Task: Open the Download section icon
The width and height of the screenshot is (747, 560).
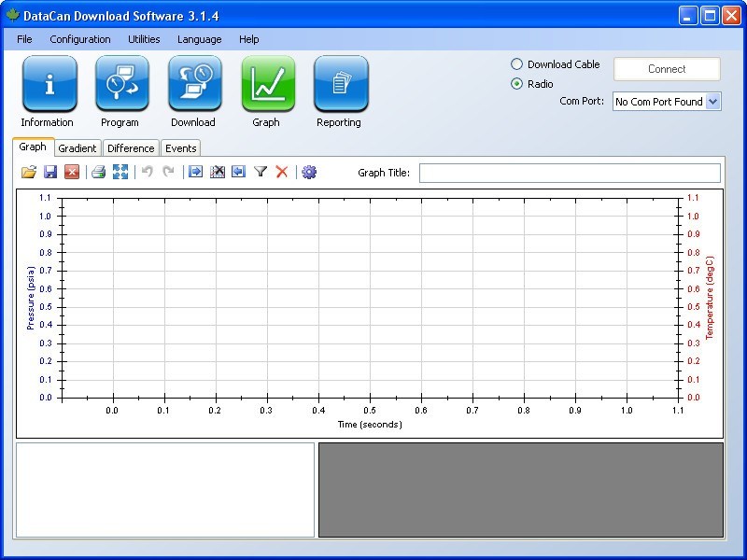Action: [x=194, y=83]
